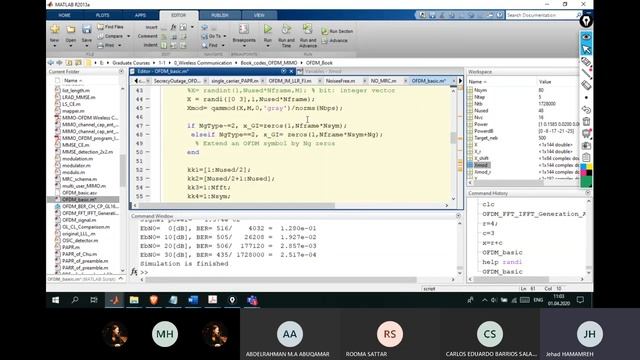Select MRC_scheme.m in Current Folder
This screenshot has width=640, height=360.
pyautogui.click(x=80, y=179)
